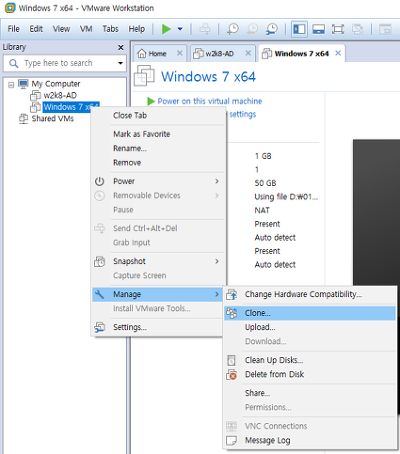400x454 pixels.
Task: Click the Settings icon in context menu
Action: pos(100,327)
